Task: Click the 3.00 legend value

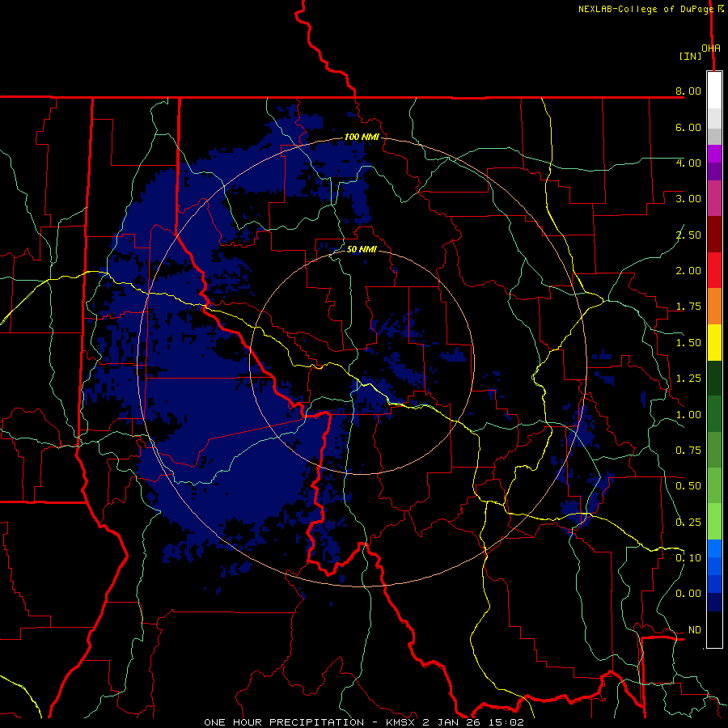Action: (688, 199)
